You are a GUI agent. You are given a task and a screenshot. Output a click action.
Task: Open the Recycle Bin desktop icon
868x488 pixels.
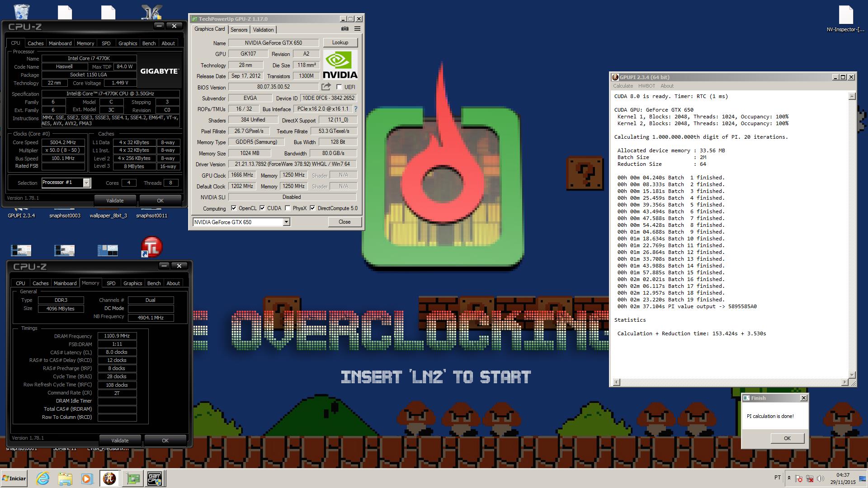point(21,11)
